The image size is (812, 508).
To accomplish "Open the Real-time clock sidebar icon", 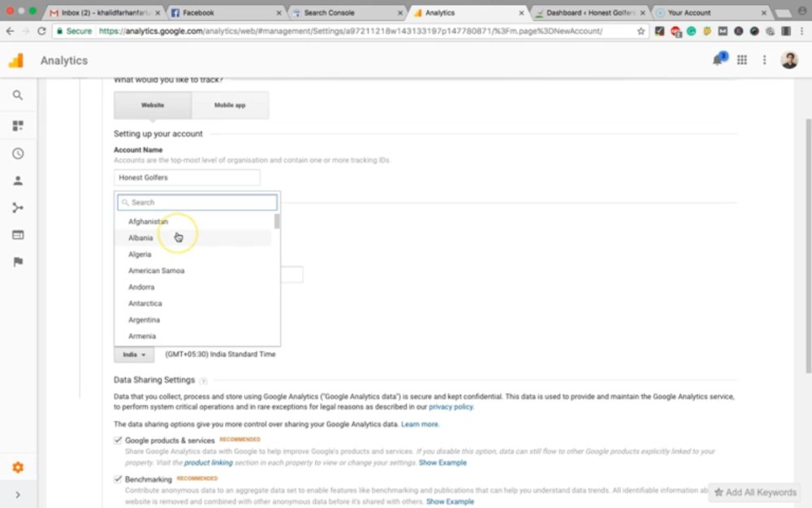I will point(18,154).
